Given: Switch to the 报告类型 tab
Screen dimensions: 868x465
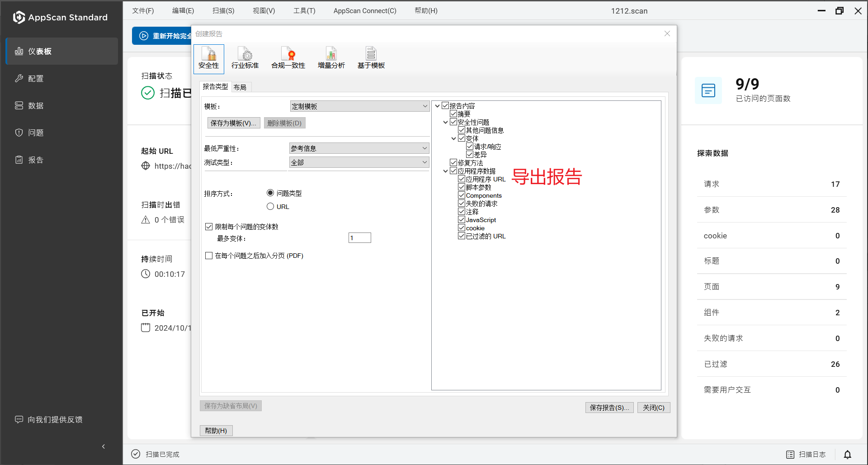Looking at the screenshot, I should pyautogui.click(x=215, y=86).
